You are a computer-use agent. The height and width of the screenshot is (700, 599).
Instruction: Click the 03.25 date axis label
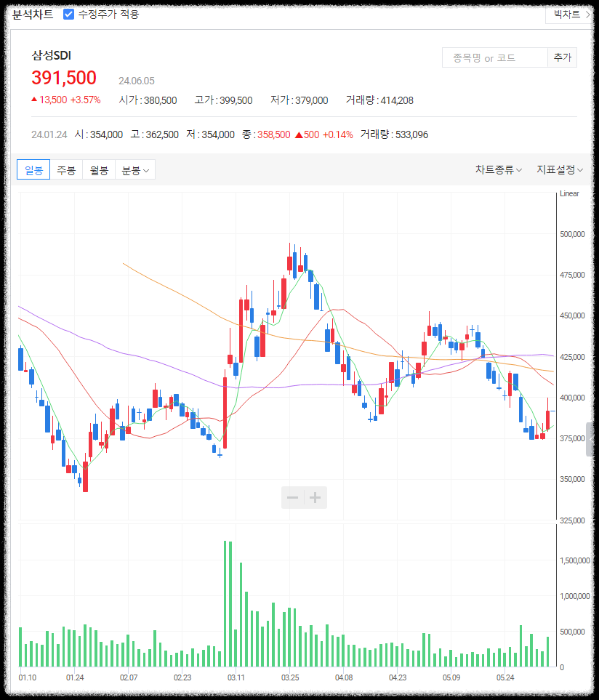(x=290, y=677)
